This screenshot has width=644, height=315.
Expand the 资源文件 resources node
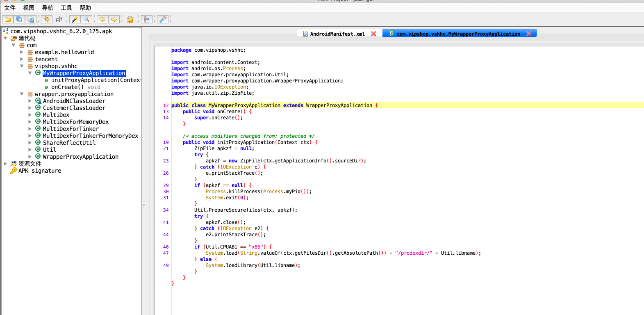pyautogui.click(x=5, y=164)
